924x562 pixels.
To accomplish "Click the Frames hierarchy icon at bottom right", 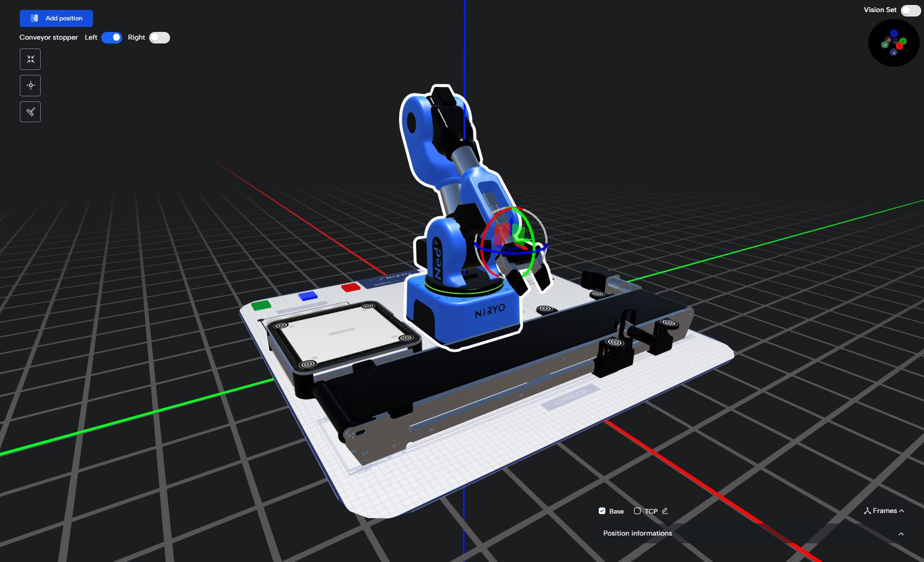I will tap(868, 510).
